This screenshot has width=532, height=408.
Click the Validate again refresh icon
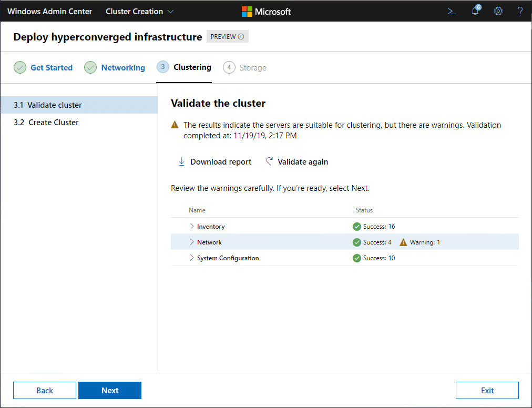point(269,162)
